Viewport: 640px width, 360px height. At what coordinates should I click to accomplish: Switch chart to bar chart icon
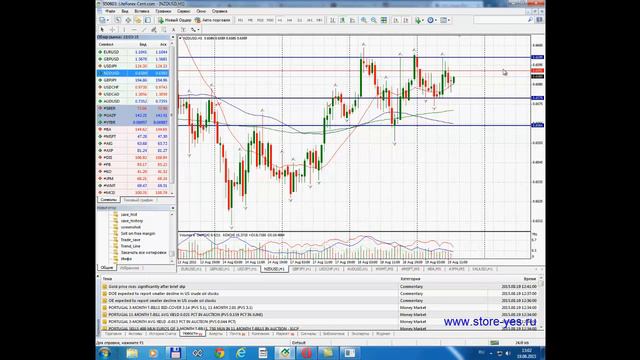[333, 20]
